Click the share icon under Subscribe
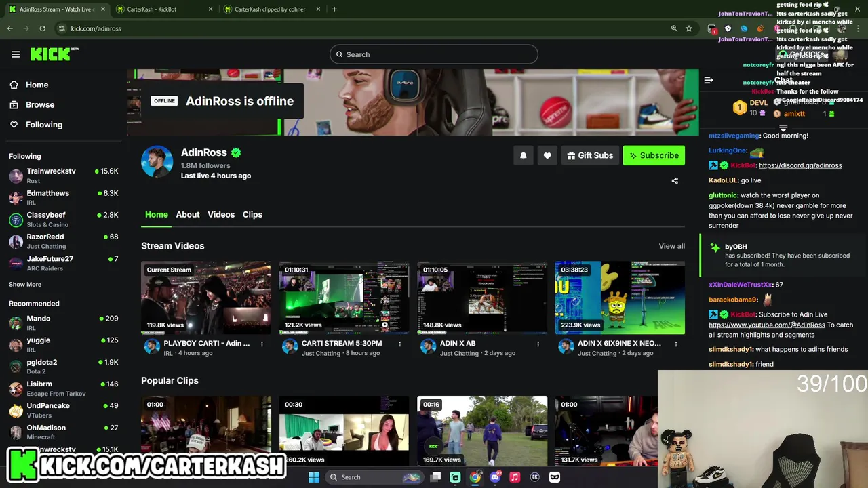868x488 pixels. click(675, 181)
